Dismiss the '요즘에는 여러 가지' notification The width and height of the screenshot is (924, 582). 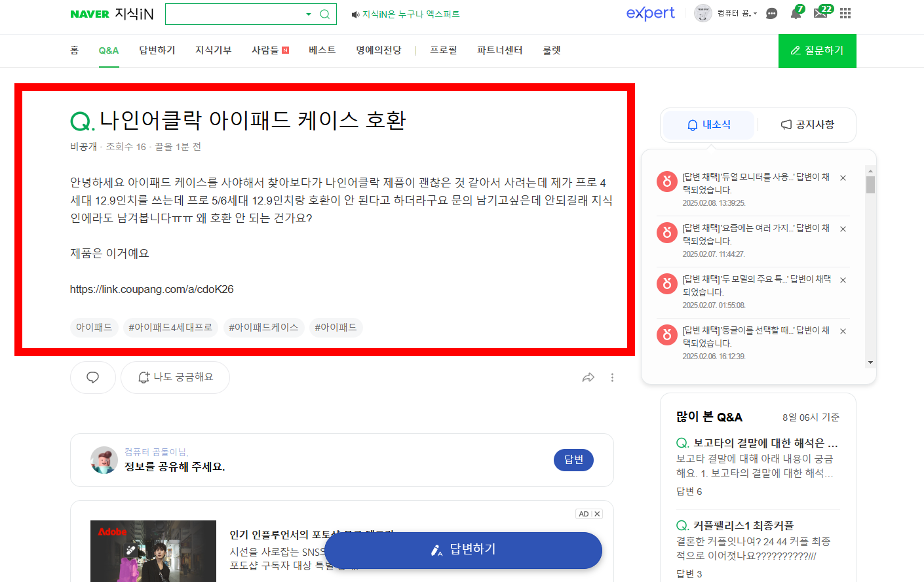click(x=843, y=229)
